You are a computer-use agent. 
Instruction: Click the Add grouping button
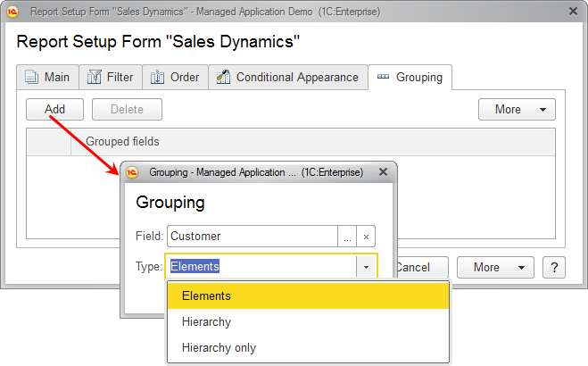54,109
